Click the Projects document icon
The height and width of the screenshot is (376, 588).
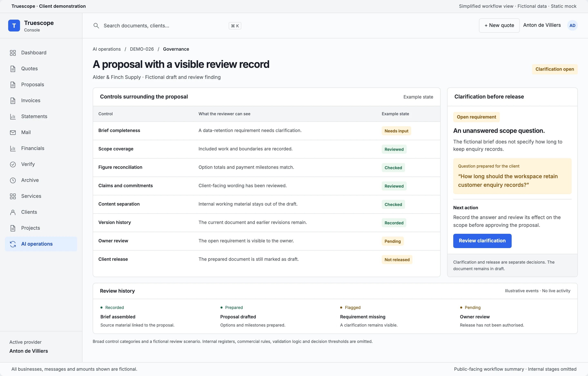click(13, 228)
